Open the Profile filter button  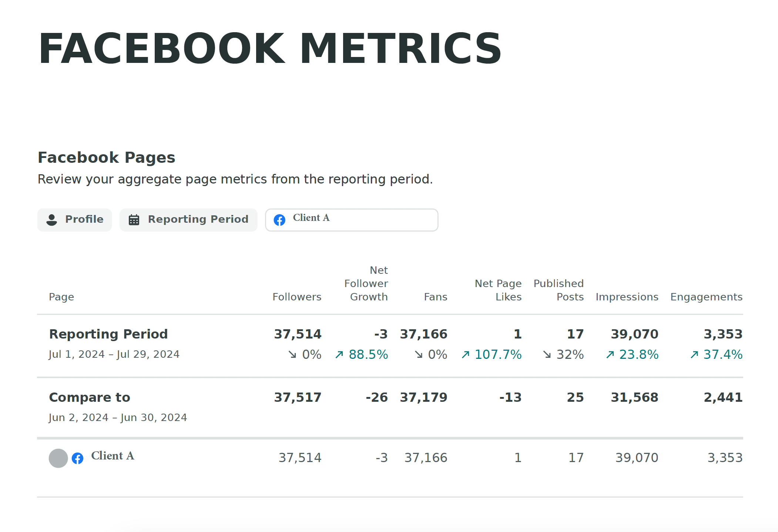point(75,220)
